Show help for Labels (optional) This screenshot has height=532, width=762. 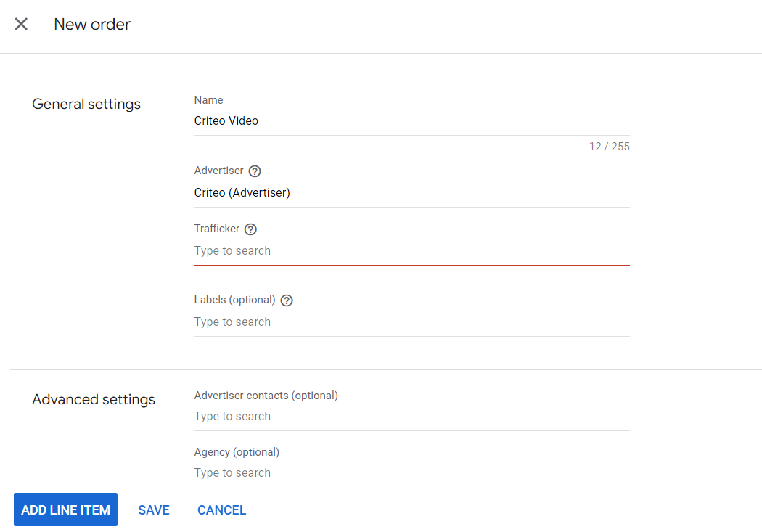(x=287, y=300)
